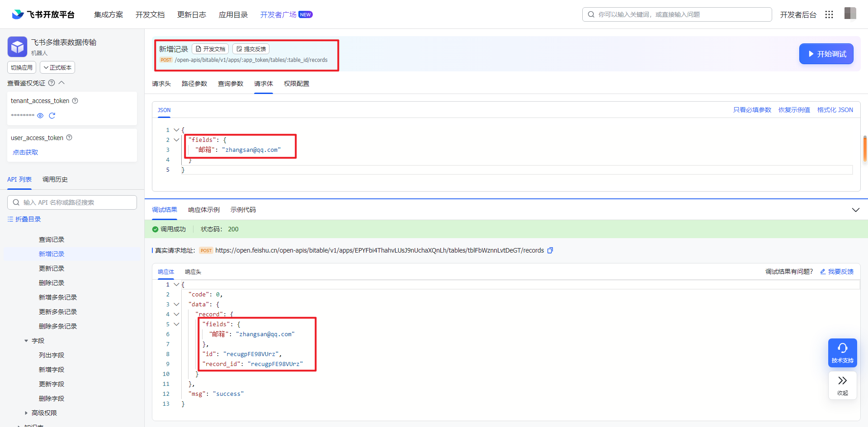Image resolution: width=868 pixels, height=427 pixels.
Task: Fold response JSON "fields" line 5 chevron
Action: coord(176,324)
